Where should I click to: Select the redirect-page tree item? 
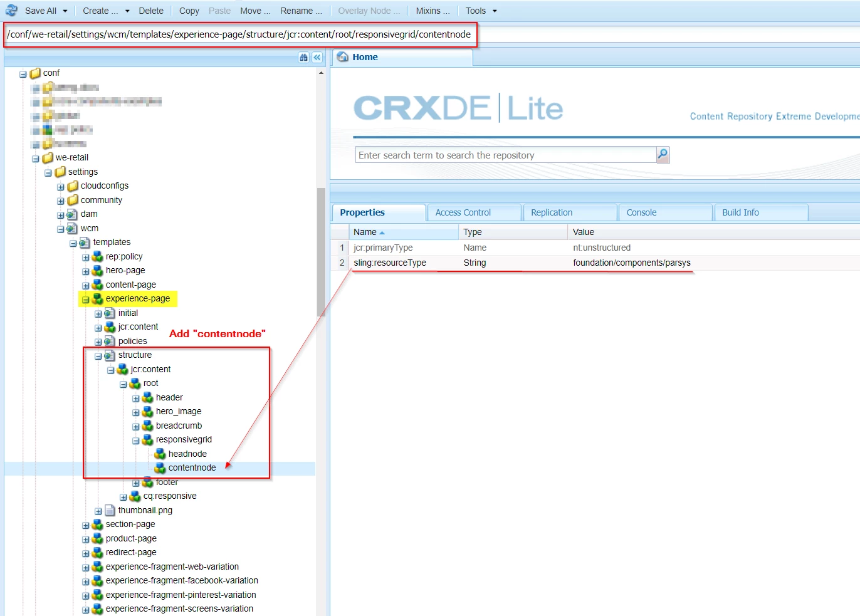coord(131,552)
